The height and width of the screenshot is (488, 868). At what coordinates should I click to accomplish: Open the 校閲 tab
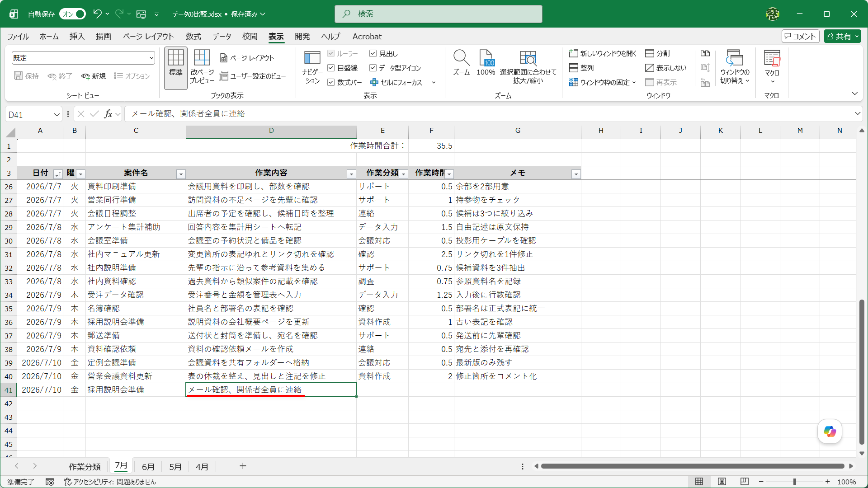(x=250, y=37)
